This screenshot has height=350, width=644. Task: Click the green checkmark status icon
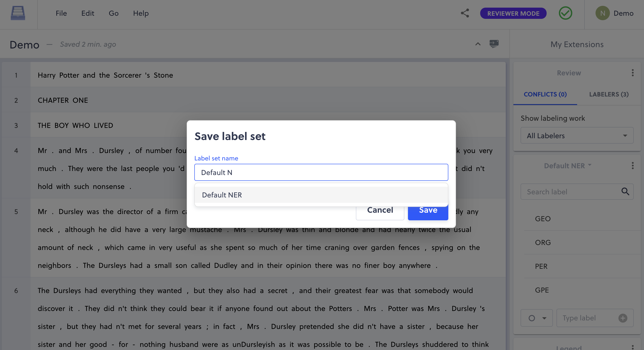[565, 13]
